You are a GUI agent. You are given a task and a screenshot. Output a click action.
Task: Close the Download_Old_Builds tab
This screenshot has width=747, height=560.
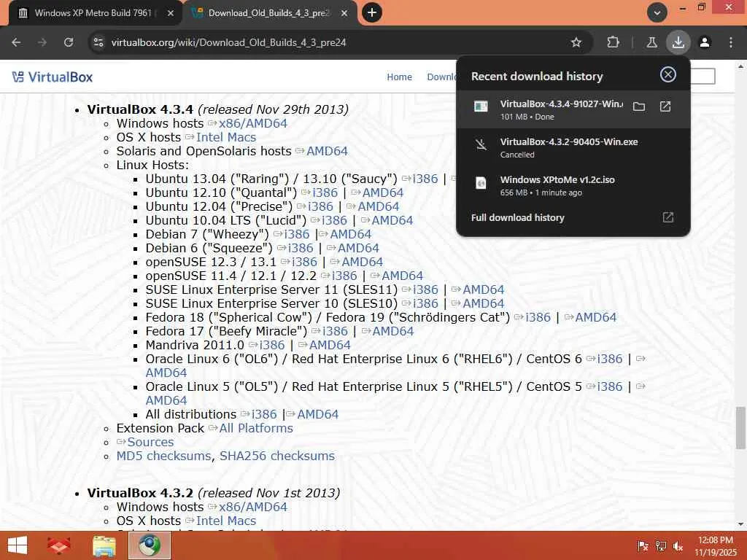click(344, 13)
